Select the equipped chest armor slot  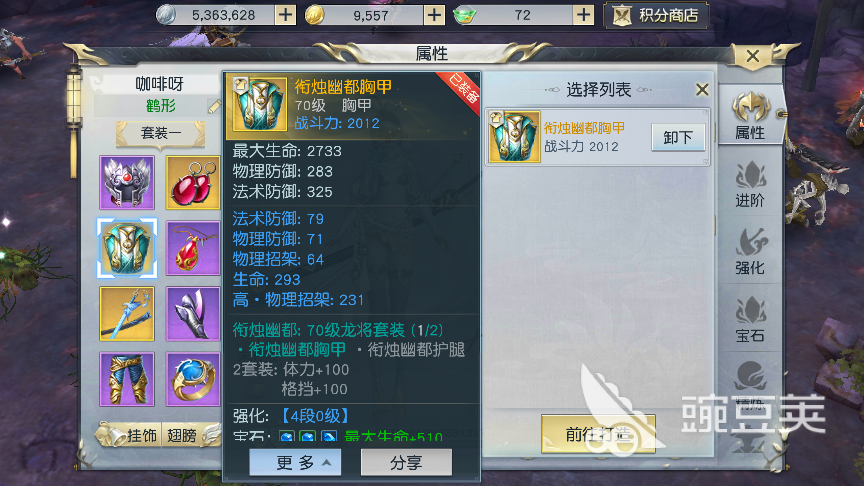(x=127, y=249)
